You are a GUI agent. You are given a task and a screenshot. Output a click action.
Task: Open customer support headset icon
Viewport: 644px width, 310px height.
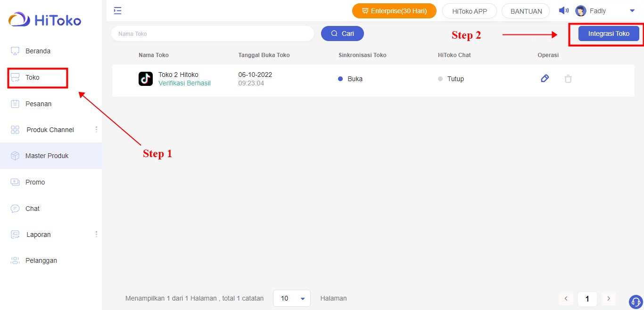click(x=636, y=302)
